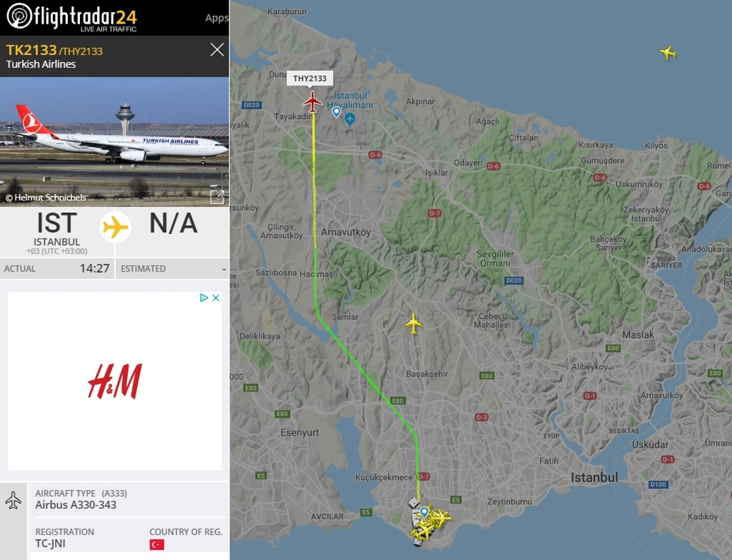The height and width of the screenshot is (560, 732).
Task: Close the TK2133 flight details panel
Action: coord(217,50)
